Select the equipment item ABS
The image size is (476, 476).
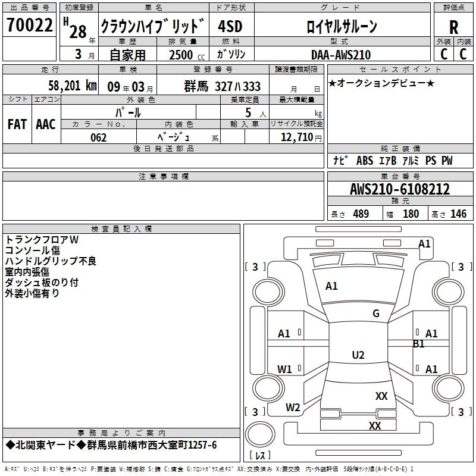click(x=365, y=160)
